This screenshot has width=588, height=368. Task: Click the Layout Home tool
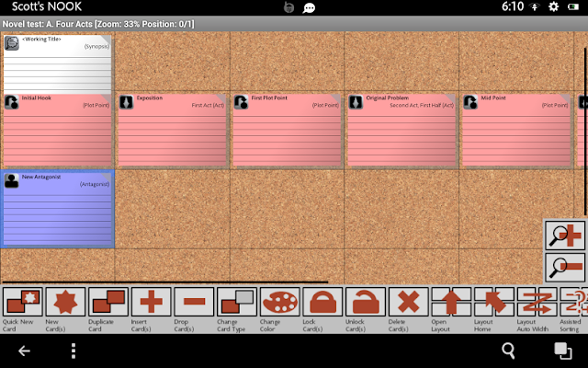[x=494, y=302]
